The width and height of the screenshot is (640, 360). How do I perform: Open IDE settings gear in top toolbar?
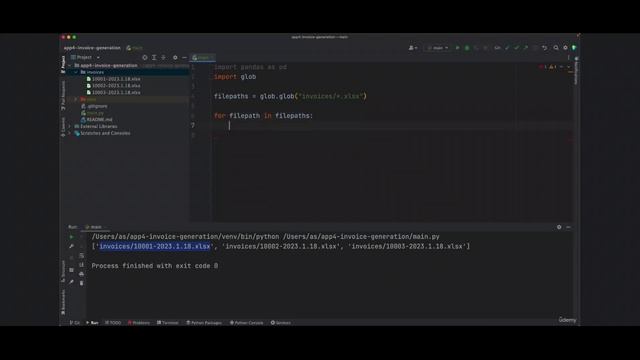(565, 48)
